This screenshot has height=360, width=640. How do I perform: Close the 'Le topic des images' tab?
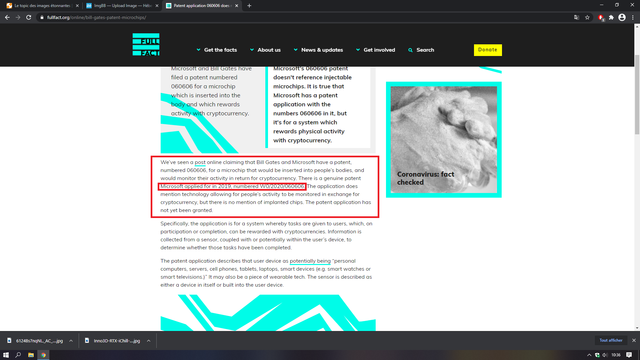coord(77,6)
